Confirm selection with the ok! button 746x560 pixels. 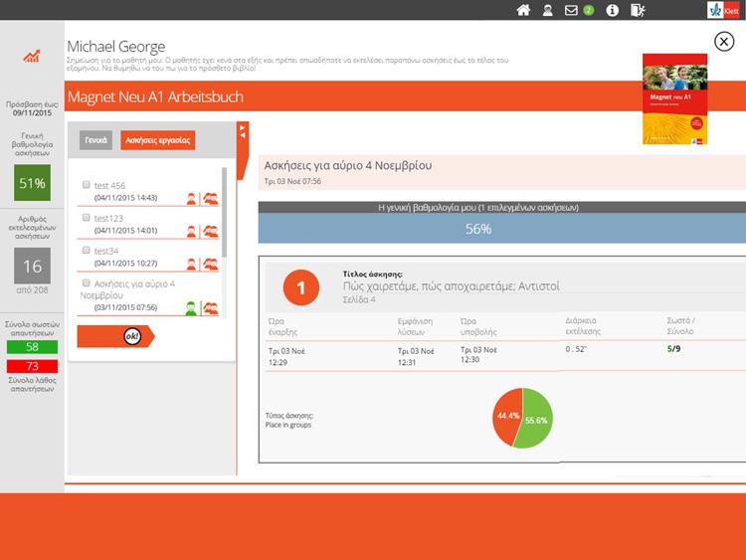point(115,336)
